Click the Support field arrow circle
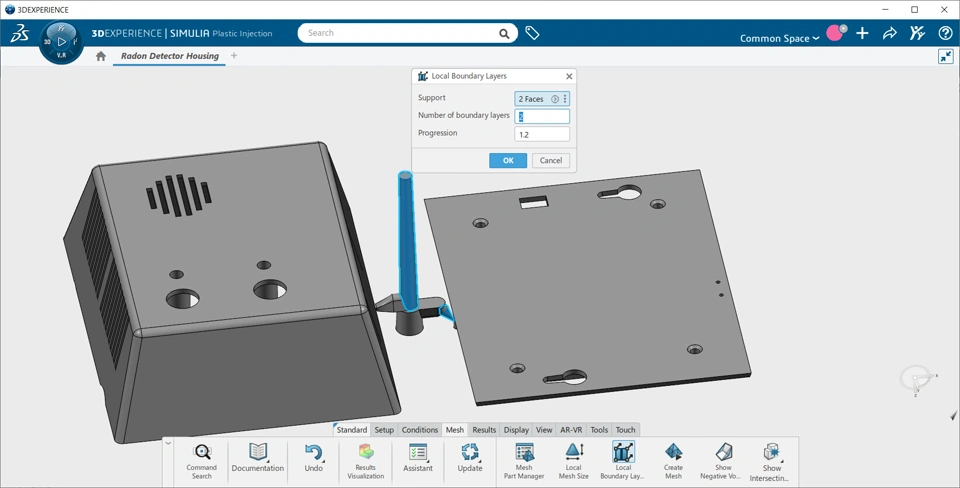The image size is (960, 488). click(555, 99)
